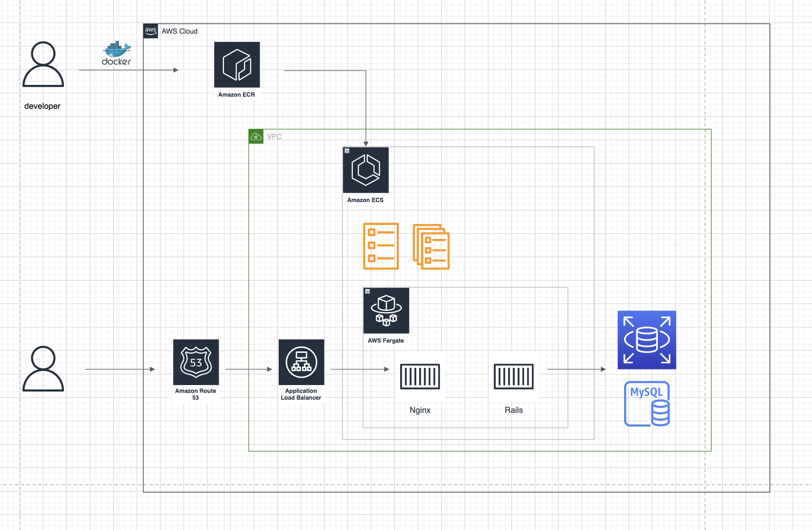
Task: Click the 'VPC' group label
Action: (274, 137)
